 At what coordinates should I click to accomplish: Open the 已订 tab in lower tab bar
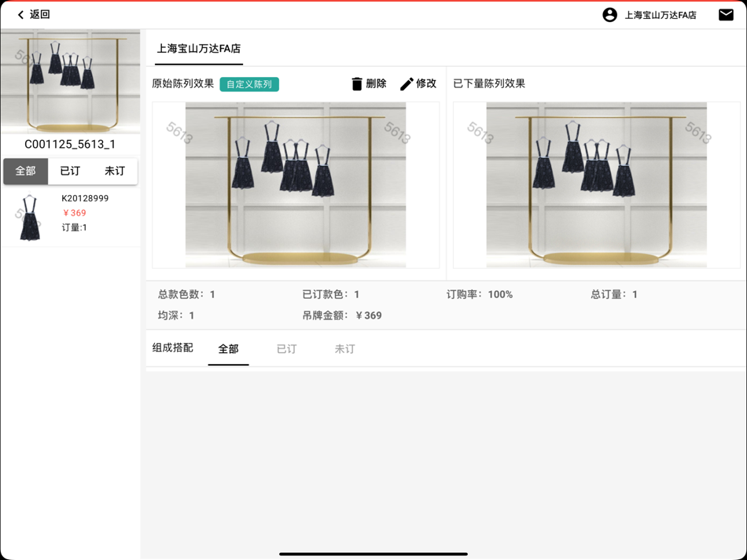pos(286,348)
